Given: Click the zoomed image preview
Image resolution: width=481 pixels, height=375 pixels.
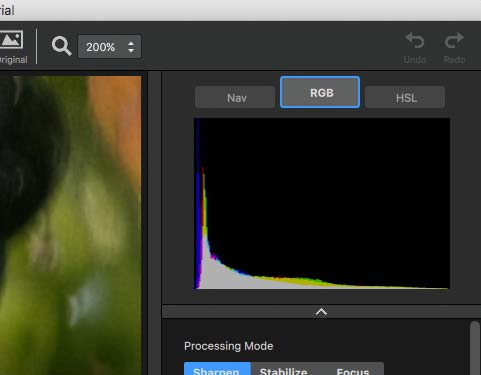Looking at the screenshot, I should point(70,225).
